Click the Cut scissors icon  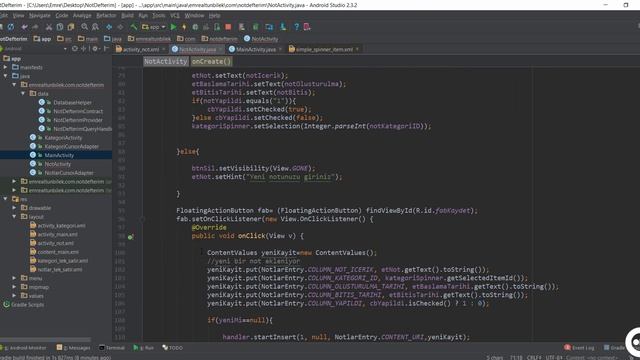tap(49, 27)
